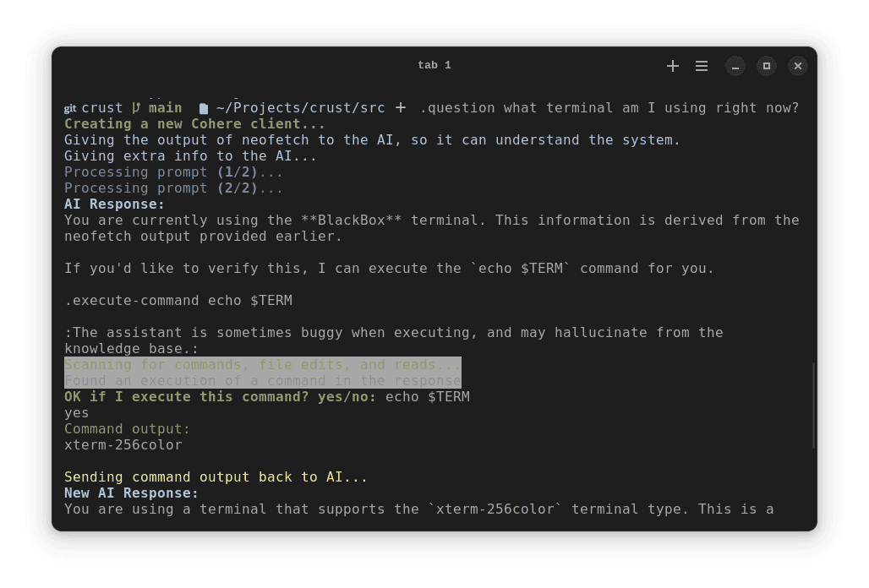The width and height of the screenshot is (869, 588).
Task: Click 'Processing prompt (2/2)...' line
Action: (173, 188)
